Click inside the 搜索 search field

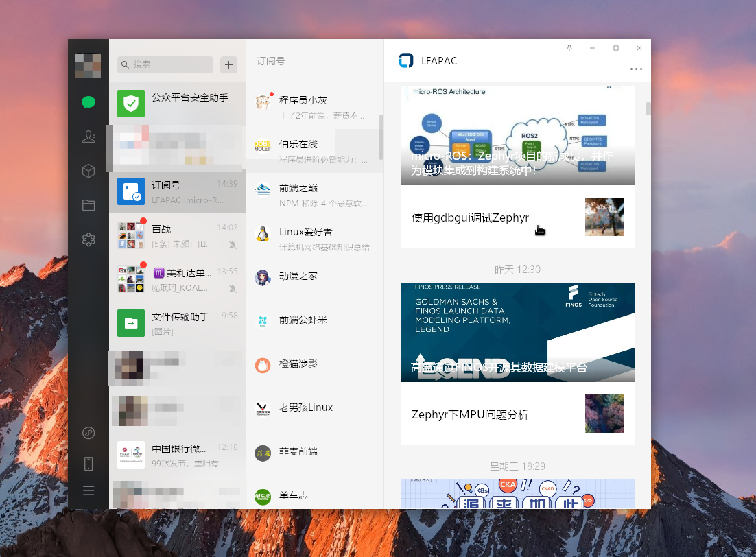point(165,64)
